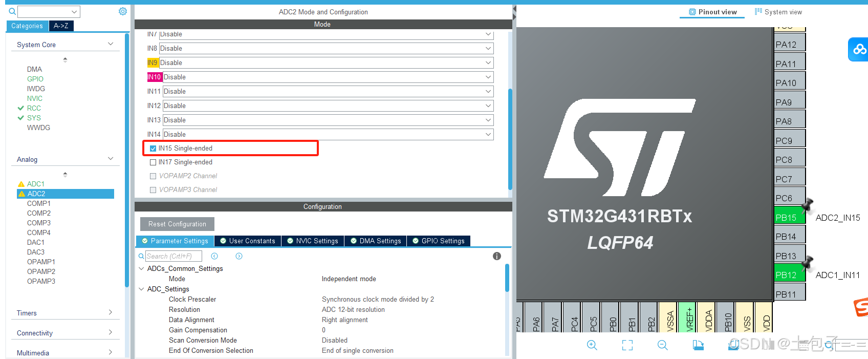
Task: Zoom in on the pinout chip view
Action: [x=592, y=345]
